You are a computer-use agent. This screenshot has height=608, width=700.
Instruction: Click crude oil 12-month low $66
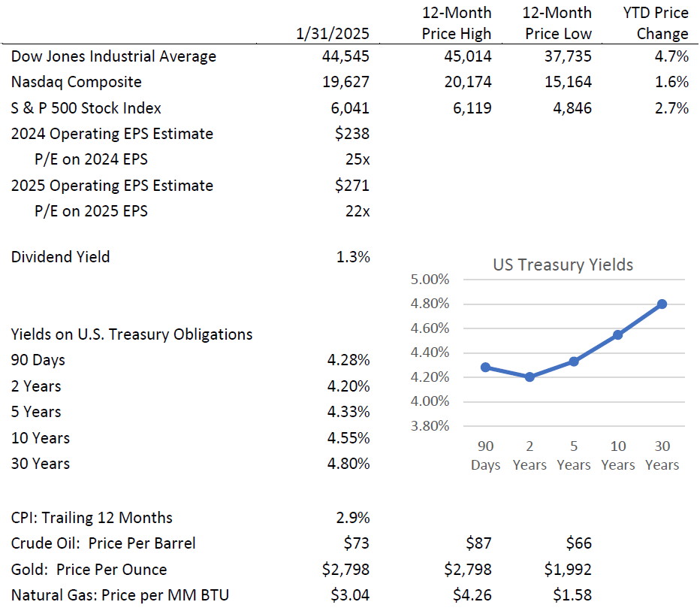pyautogui.click(x=578, y=543)
